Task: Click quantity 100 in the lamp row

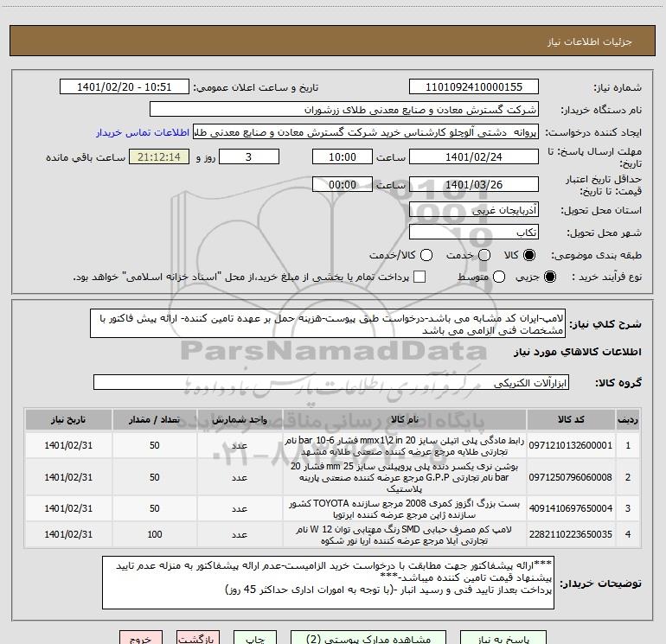Action: pyautogui.click(x=155, y=534)
